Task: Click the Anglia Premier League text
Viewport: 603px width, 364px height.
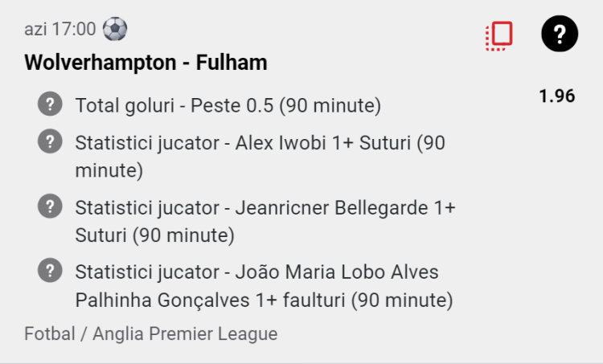Action: (185, 333)
